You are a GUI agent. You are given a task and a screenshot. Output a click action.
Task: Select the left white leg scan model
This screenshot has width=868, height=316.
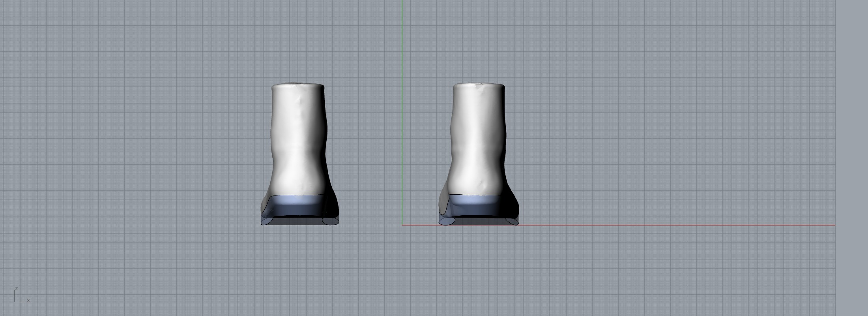pyautogui.click(x=299, y=138)
